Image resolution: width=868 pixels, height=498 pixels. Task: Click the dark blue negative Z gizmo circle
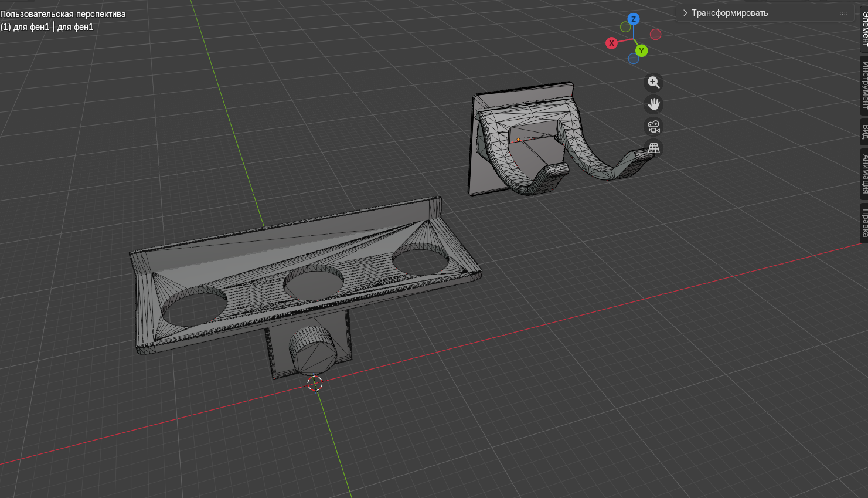pos(634,59)
